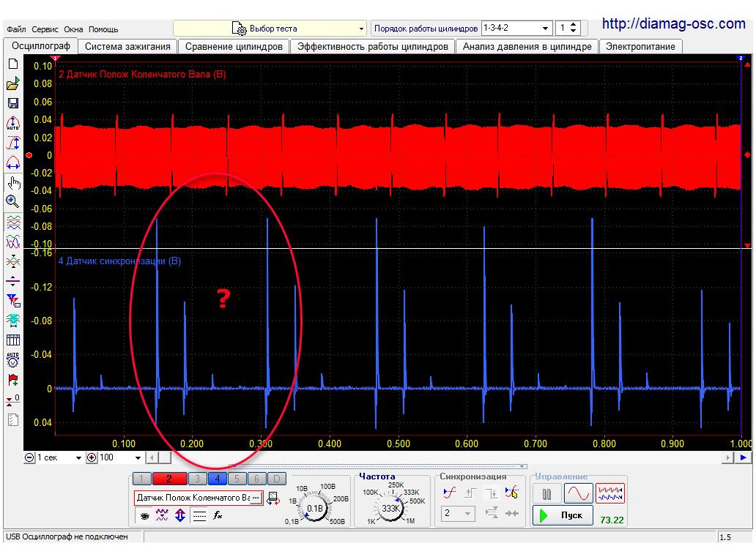Open sensor name ellipsis selector

pos(256,498)
